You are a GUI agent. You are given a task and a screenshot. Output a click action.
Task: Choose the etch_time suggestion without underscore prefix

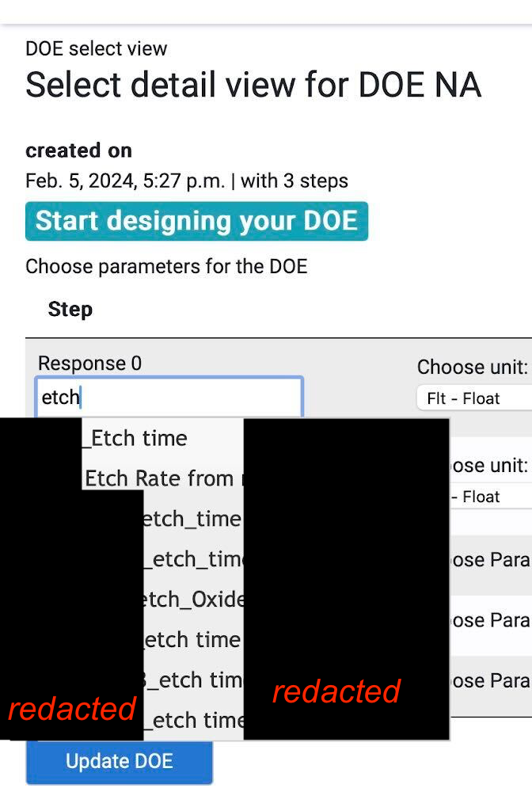pyautogui.click(x=193, y=519)
